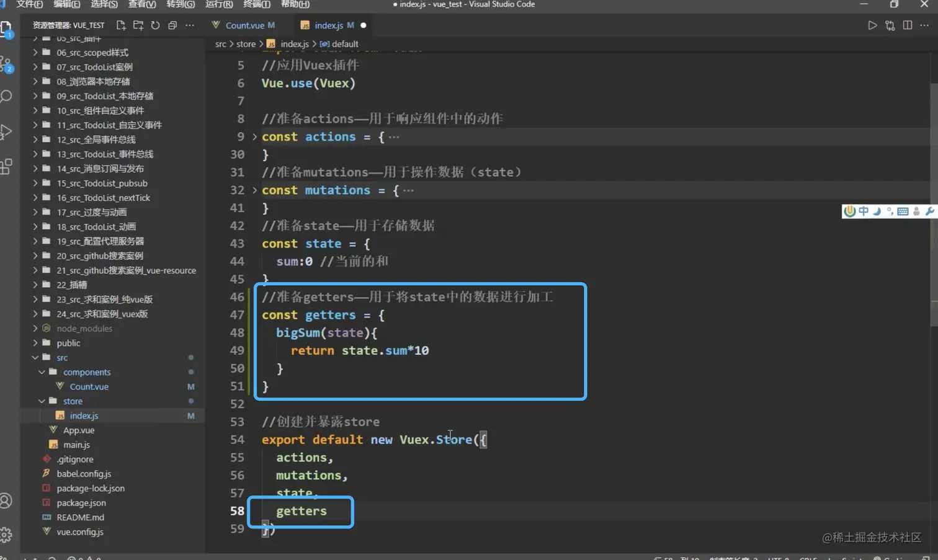Click the src breadcrumb
The height and width of the screenshot is (560, 938).
220,44
